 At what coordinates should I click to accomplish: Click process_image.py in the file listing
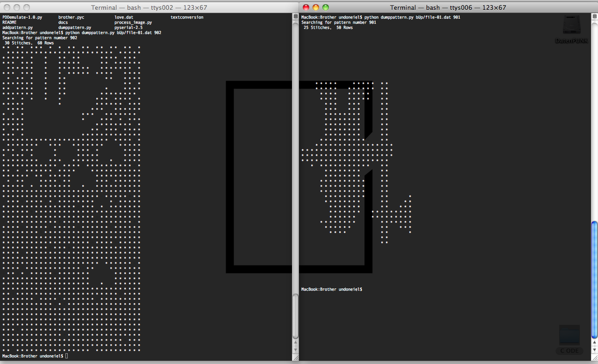click(133, 22)
